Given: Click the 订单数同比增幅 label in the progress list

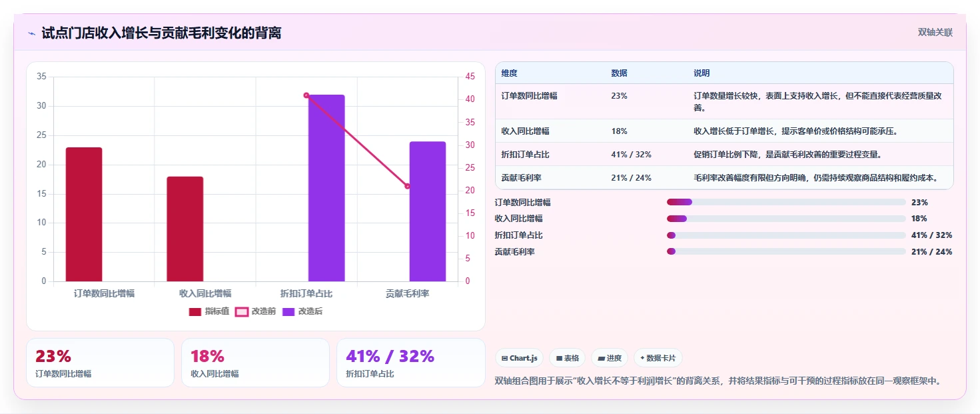Looking at the screenshot, I should click(x=522, y=203).
